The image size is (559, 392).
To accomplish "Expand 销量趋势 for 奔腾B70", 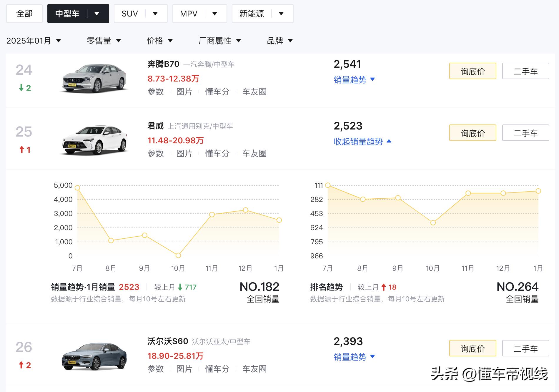I will pyautogui.click(x=354, y=80).
